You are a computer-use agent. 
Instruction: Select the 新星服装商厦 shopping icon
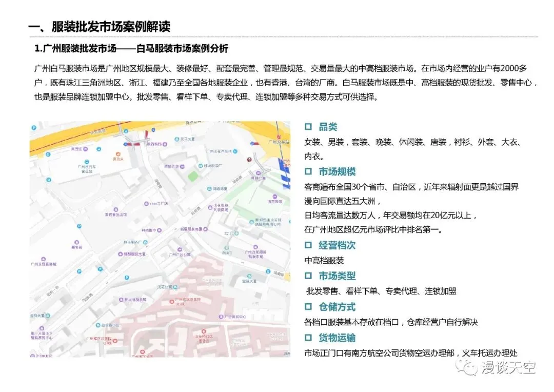[x=206, y=229]
